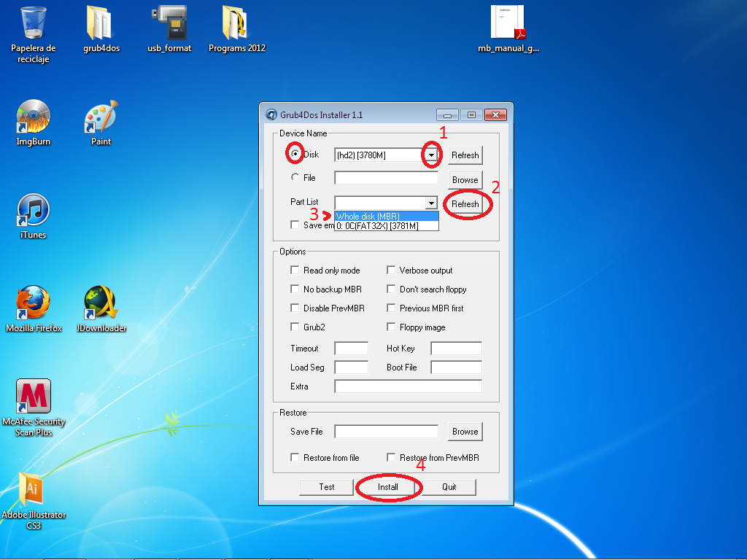Expand the Disk dropdown arrow

point(431,155)
